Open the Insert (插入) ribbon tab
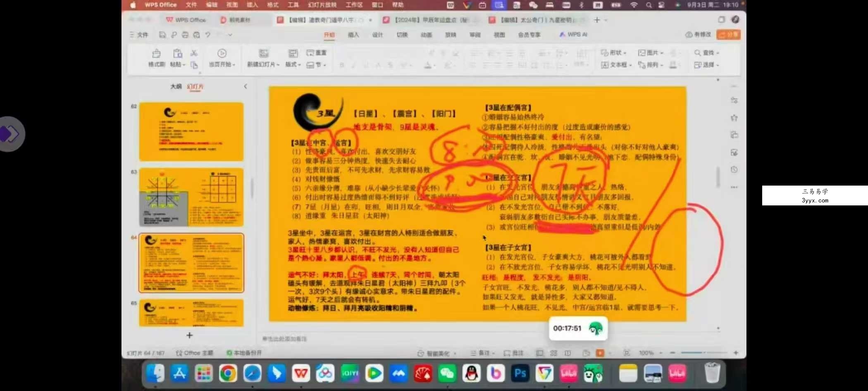The image size is (868, 391). click(x=353, y=35)
